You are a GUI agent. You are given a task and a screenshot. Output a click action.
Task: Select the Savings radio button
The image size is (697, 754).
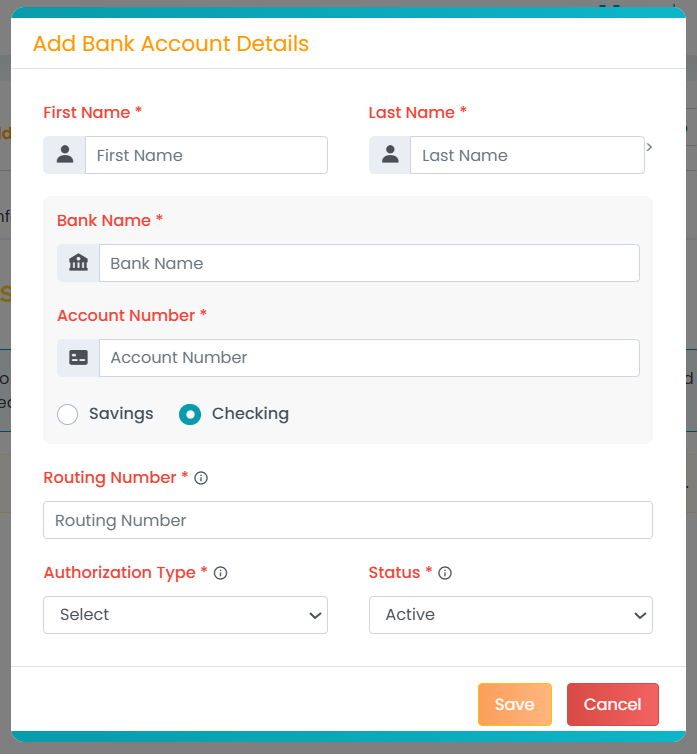pyautogui.click(x=68, y=414)
